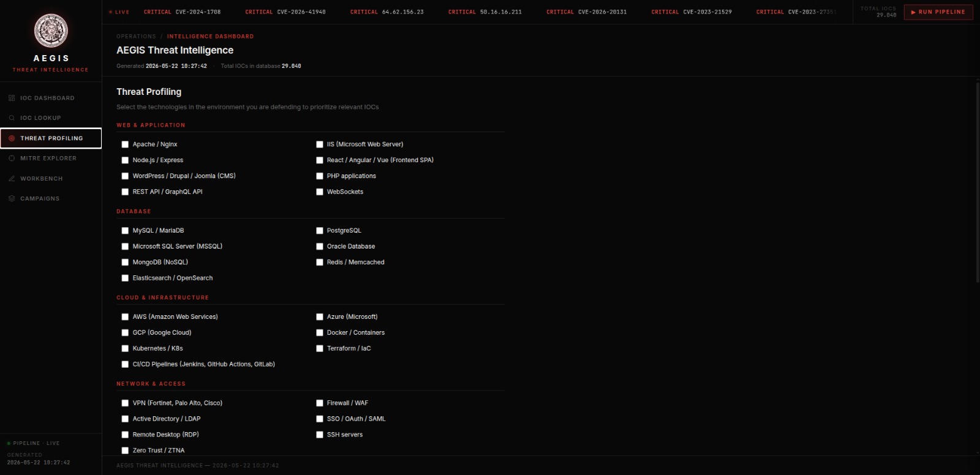Tick REST API / GraphQL API checkbox
Viewport: 980px width, 475px height.
click(x=125, y=192)
